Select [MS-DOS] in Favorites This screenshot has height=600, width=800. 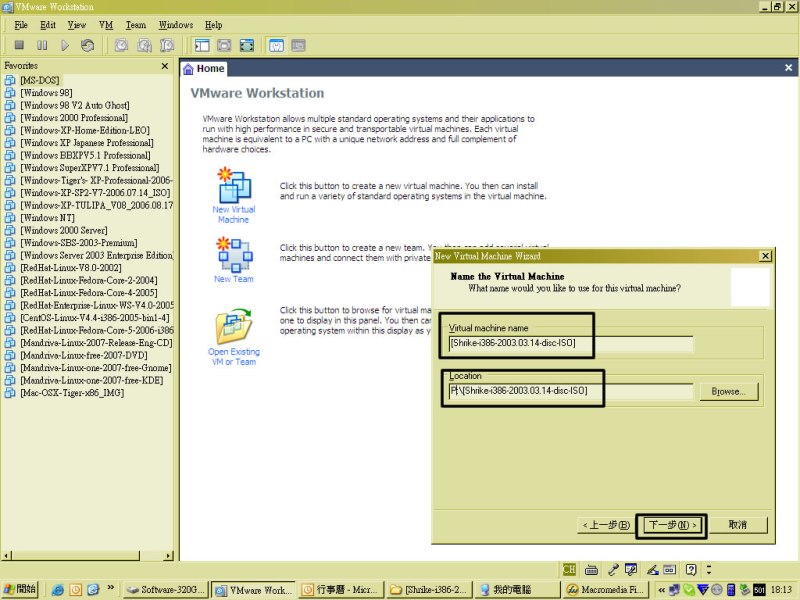(x=40, y=81)
